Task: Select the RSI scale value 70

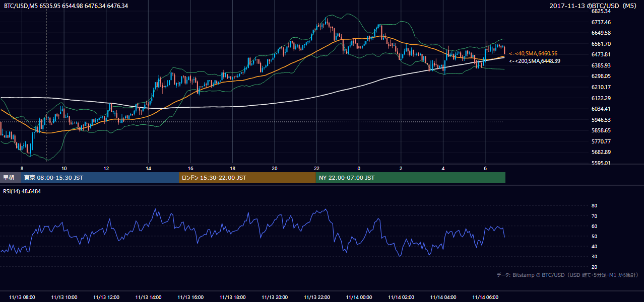Action: coord(595,216)
